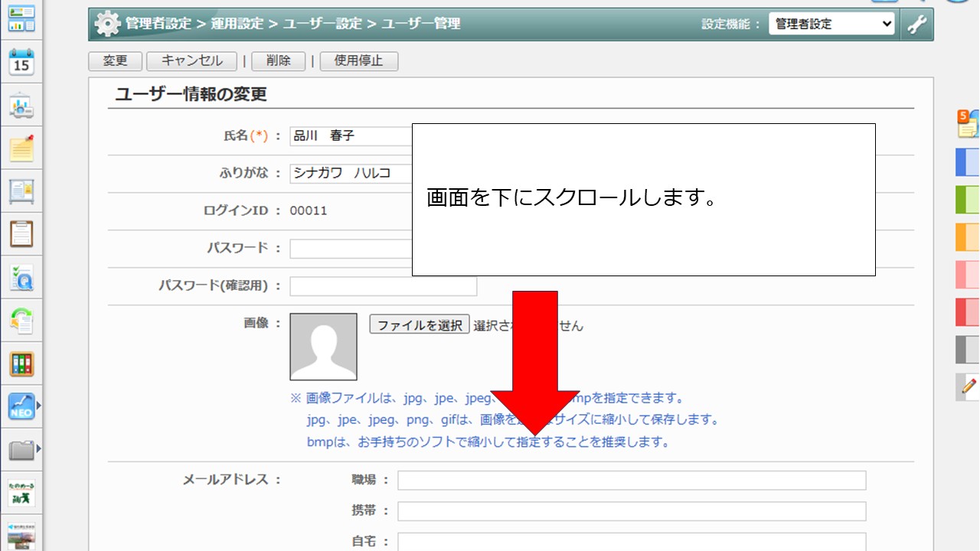This screenshot has width=980, height=551.
Task: Open the 設定機能 dropdown showing 管理者設定
Action: 831,24
